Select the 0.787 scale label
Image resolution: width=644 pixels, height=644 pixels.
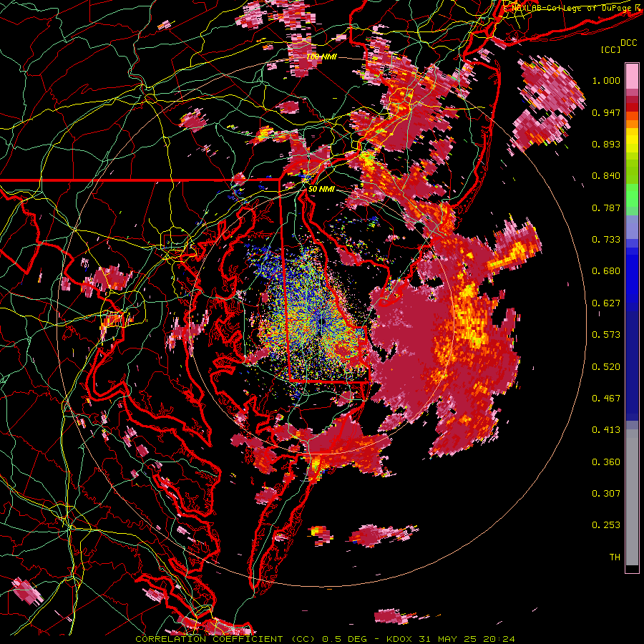[606, 208]
